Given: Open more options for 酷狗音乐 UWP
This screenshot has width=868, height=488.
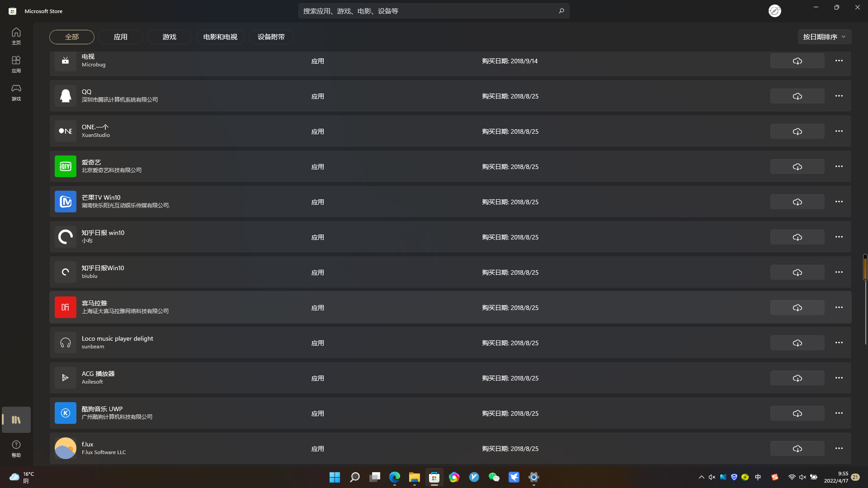Looking at the screenshot, I should coord(839,413).
